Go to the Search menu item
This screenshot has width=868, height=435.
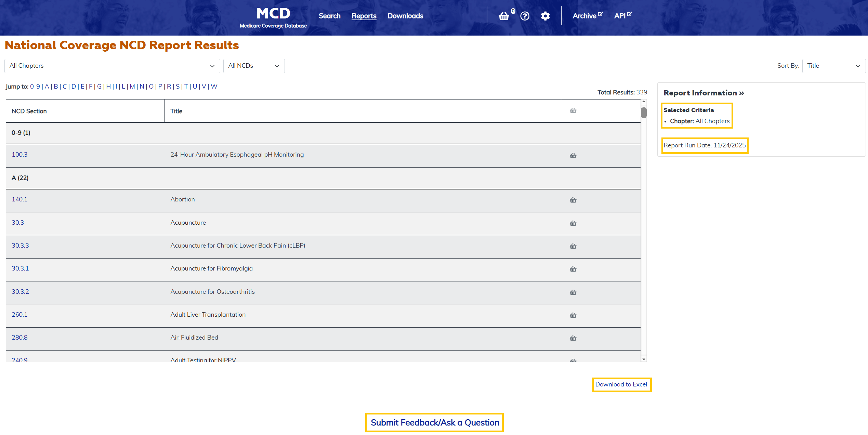point(329,16)
